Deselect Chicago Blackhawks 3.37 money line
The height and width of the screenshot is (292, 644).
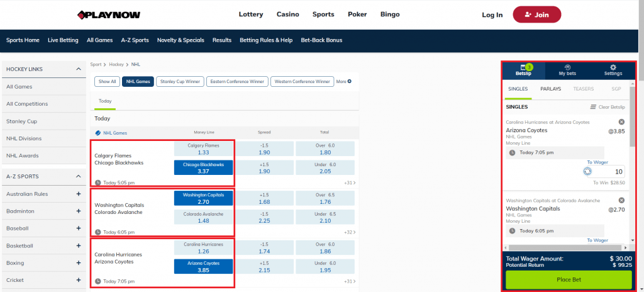pos(203,168)
